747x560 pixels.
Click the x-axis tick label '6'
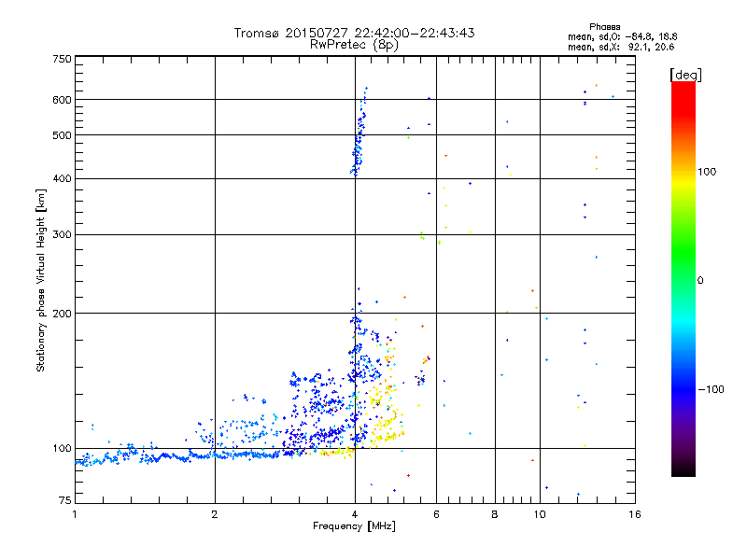tap(436, 514)
